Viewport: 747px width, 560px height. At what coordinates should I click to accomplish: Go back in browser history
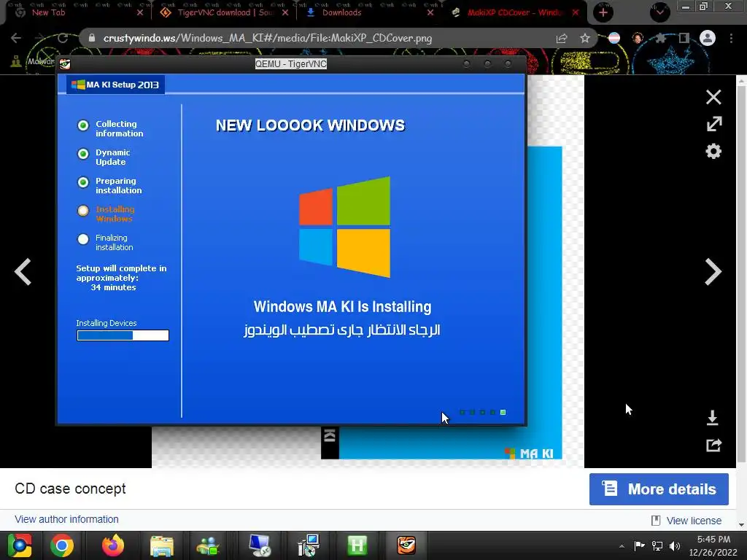(16, 38)
